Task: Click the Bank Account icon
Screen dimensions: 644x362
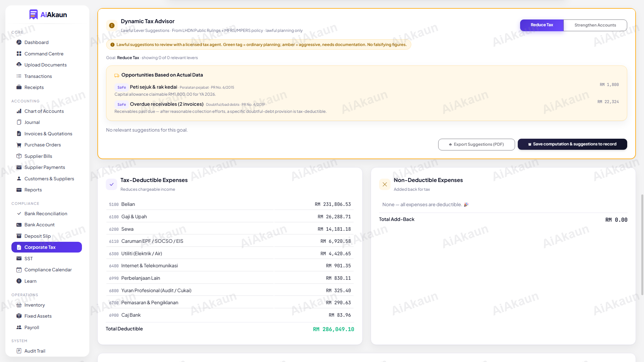Action: [x=19, y=225]
